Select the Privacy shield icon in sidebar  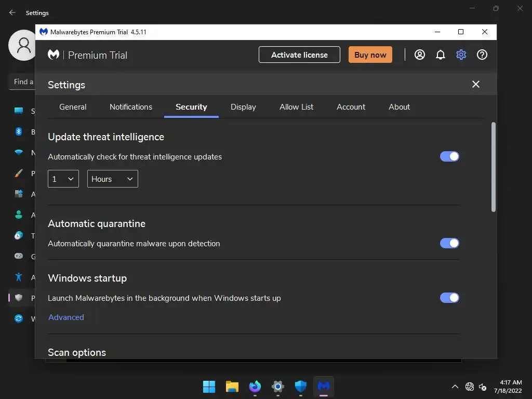click(x=19, y=298)
